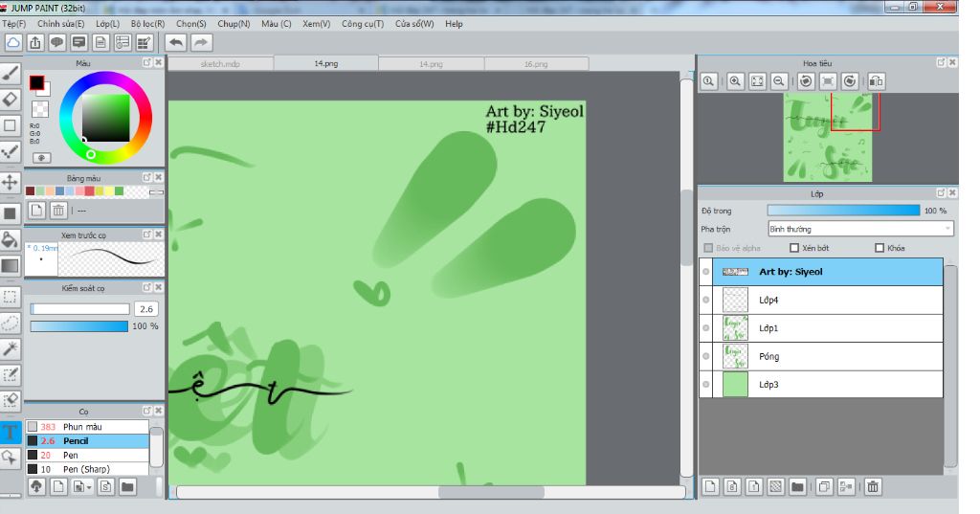
Task: Click the Redo arrow in toolbar
Action: coord(201,42)
